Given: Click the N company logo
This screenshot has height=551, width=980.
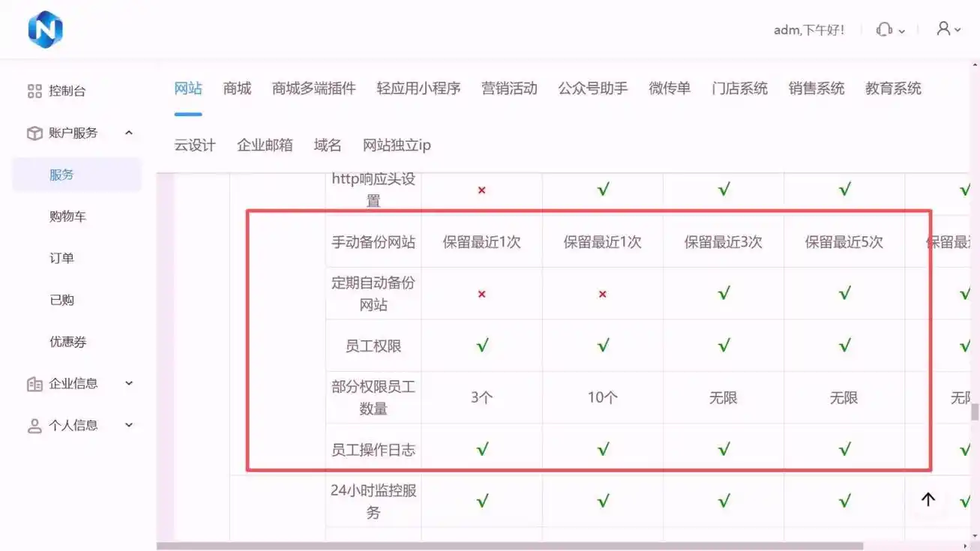Looking at the screenshot, I should pyautogui.click(x=46, y=30).
